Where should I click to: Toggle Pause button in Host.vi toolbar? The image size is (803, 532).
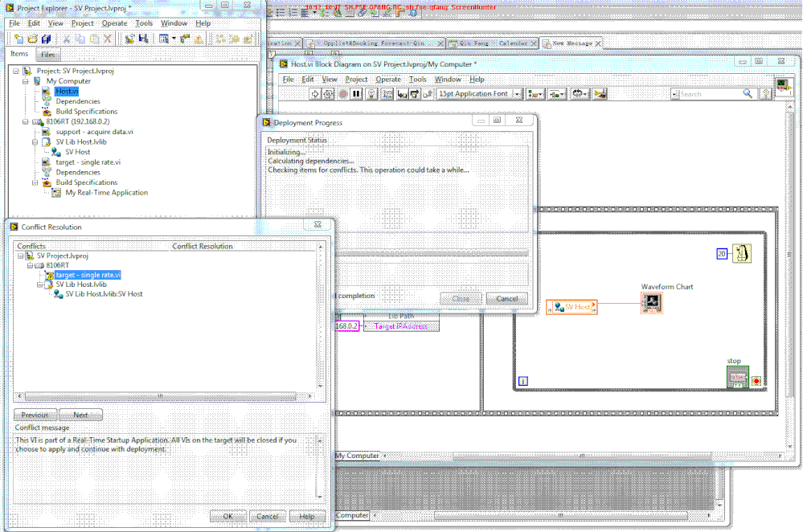[356, 94]
